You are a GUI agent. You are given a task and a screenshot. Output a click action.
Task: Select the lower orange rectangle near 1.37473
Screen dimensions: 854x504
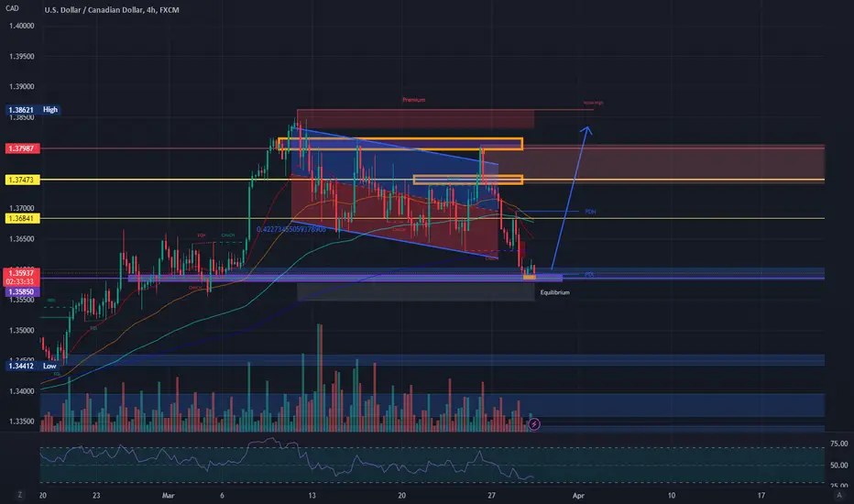pyautogui.click(x=468, y=180)
